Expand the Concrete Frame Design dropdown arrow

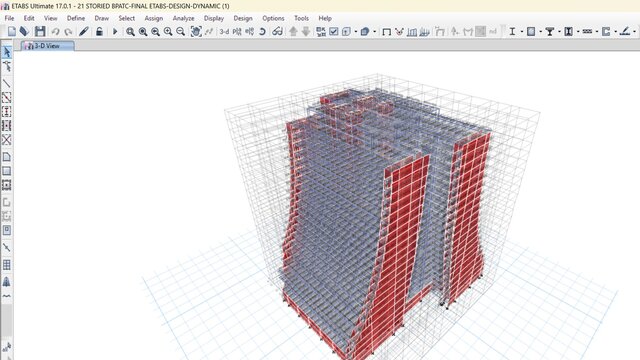pos(541,31)
